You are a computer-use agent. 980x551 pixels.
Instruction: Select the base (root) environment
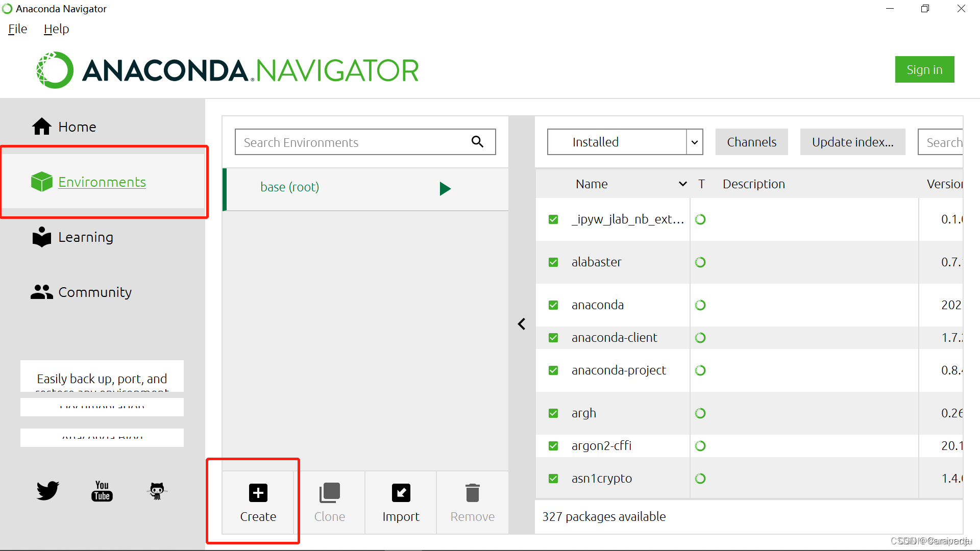[x=365, y=189]
